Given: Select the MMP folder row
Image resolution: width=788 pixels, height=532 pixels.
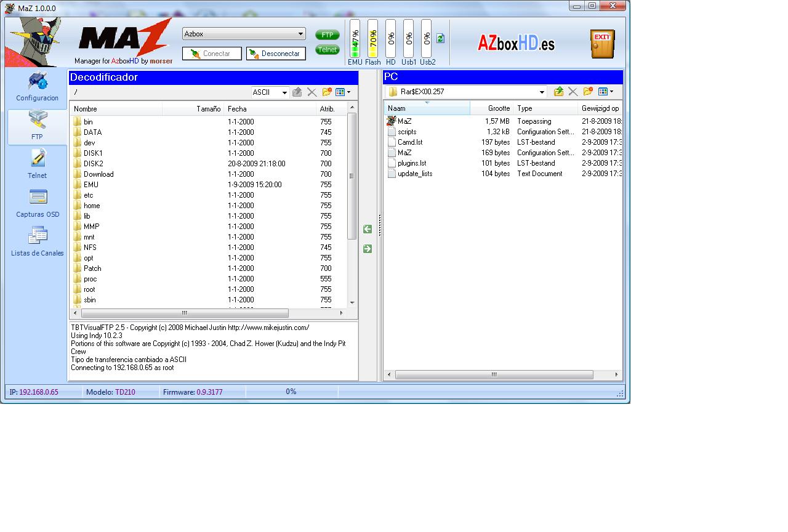Looking at the screenshot, I should click(209, 227).
